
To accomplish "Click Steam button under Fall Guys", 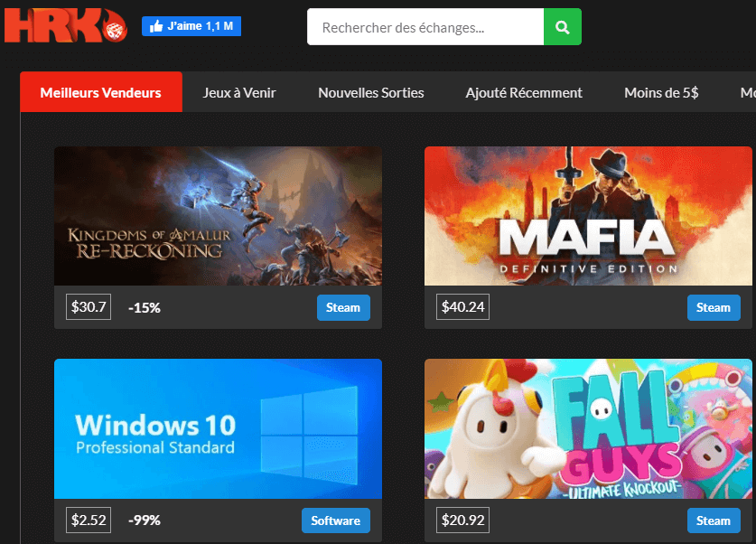I will click(x=714, y=521).
